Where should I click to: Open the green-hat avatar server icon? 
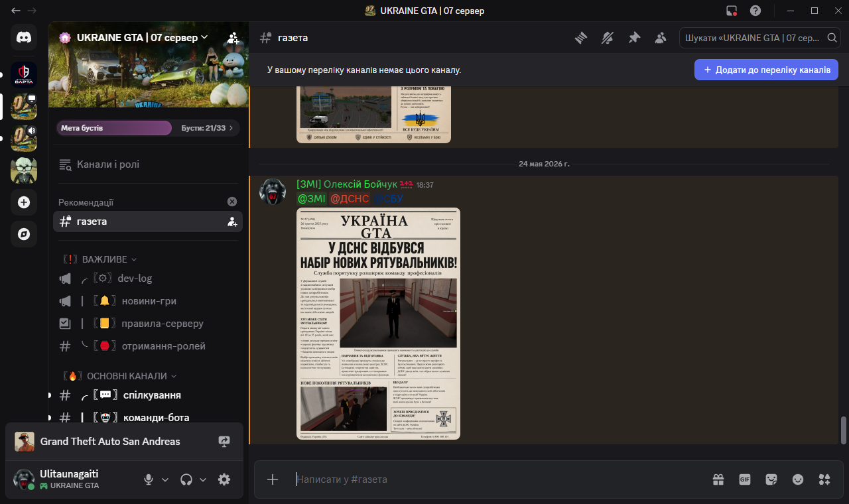(24, 170)
